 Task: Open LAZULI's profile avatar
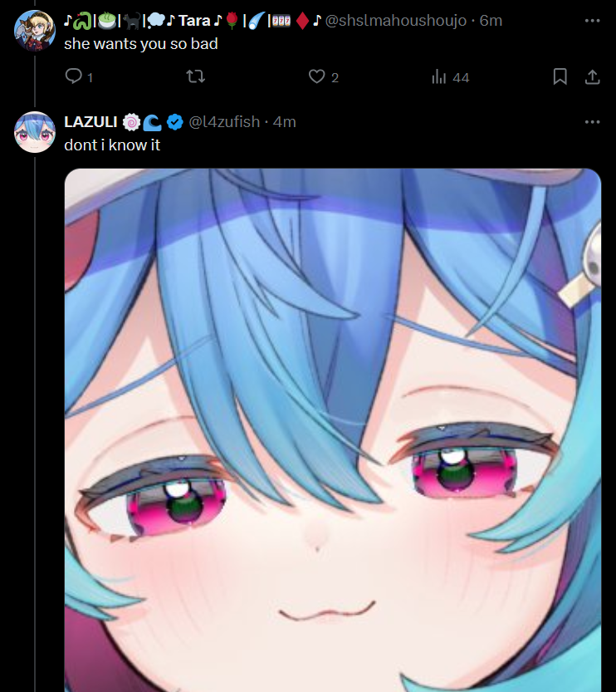(35, 132)
